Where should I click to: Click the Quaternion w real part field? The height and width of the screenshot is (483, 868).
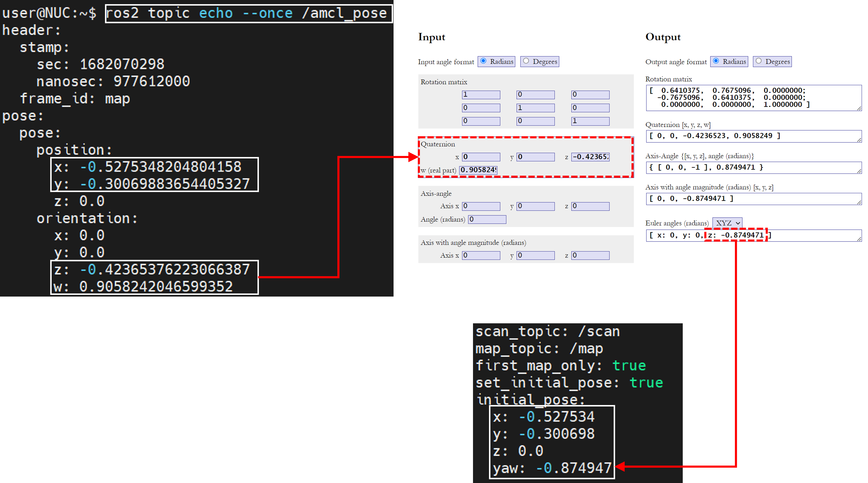point(478,170)
